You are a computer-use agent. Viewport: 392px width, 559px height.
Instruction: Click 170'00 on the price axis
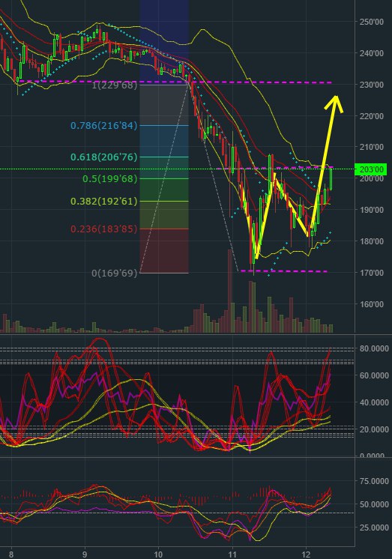pos(371,273)
